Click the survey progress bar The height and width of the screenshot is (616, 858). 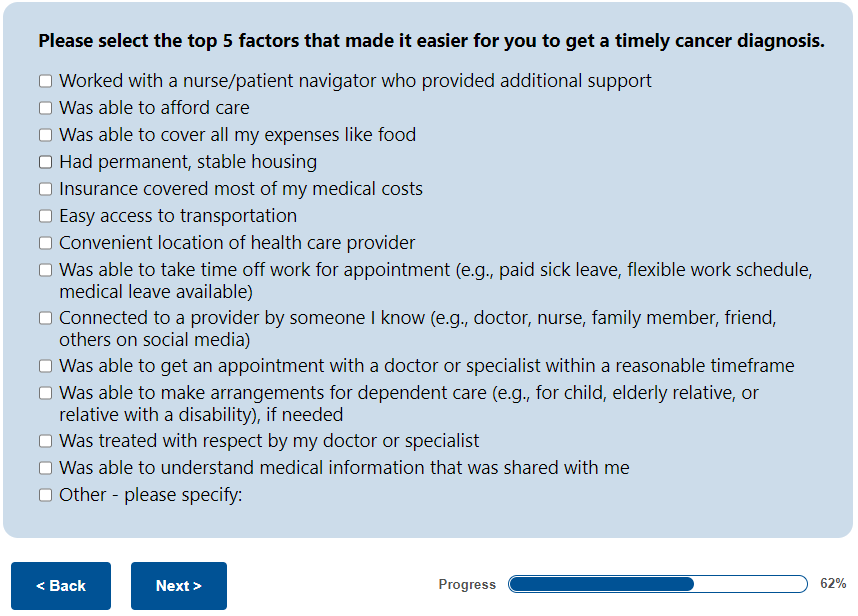pos(657,584)
